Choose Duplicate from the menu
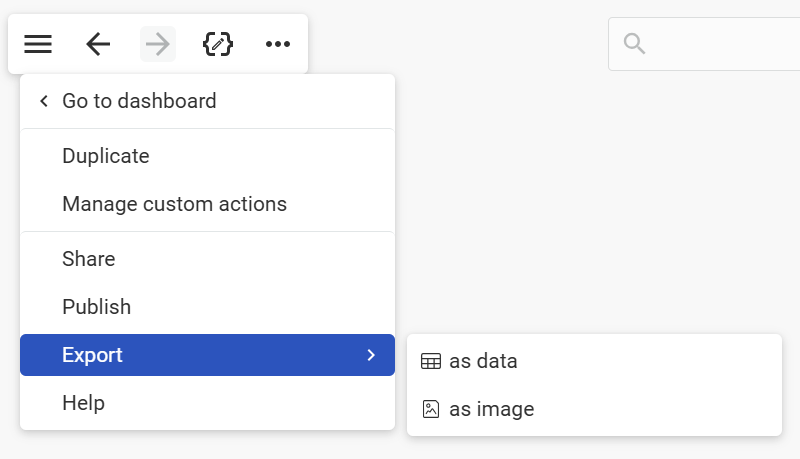This screenshot has width=800, height=459. click(x=106, y=156)
